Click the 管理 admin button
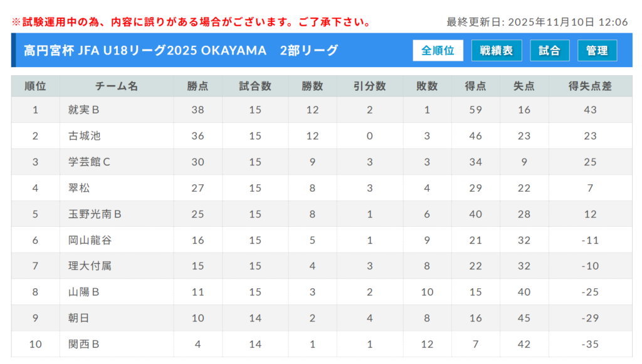This screenshot has width=642, height=364. [x=597, y=51]
